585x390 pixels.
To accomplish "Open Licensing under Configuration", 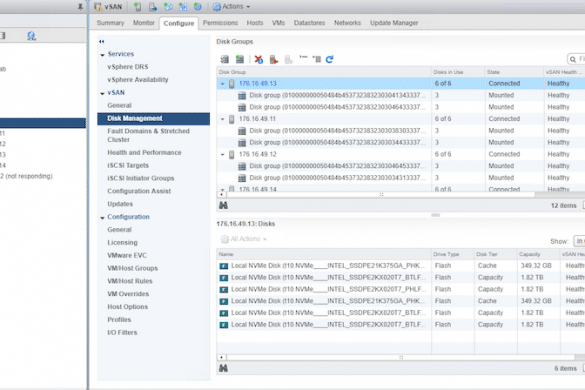I will coord(122,242).
